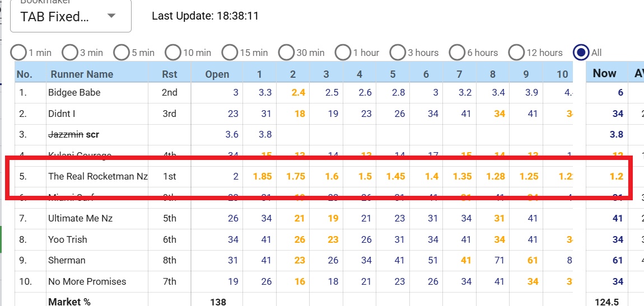Select the 3 min time filter
The image size is (644, 306).
[70, 53]
